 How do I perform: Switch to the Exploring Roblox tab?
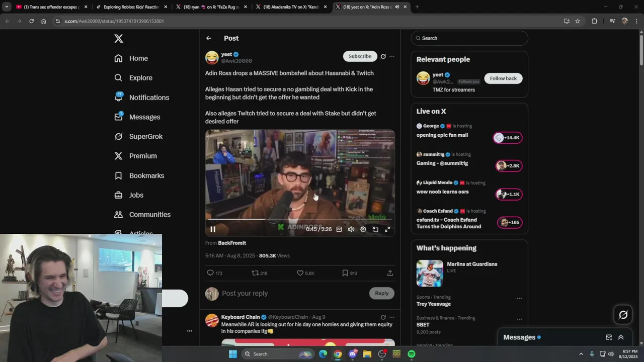(131, 7)
